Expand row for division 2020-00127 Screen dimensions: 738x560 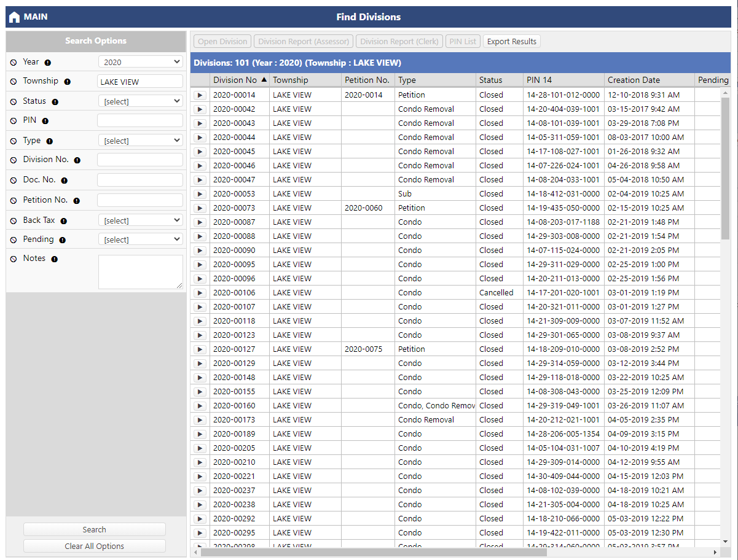coord(200,349)
